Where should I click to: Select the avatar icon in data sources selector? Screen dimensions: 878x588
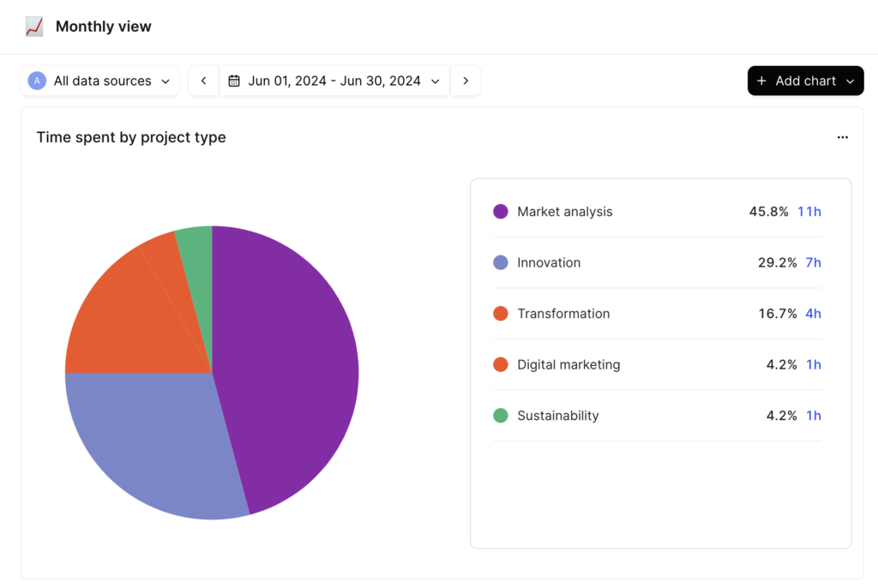pos(37,80)
